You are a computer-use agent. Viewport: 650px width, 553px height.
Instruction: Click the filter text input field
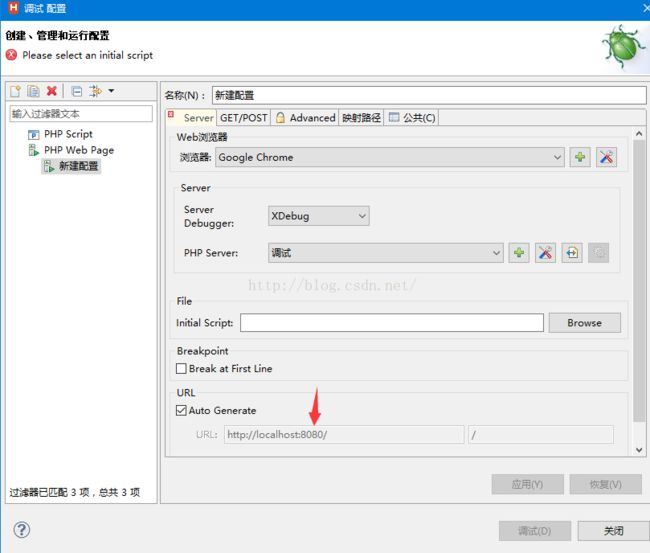tap(81, 114)
